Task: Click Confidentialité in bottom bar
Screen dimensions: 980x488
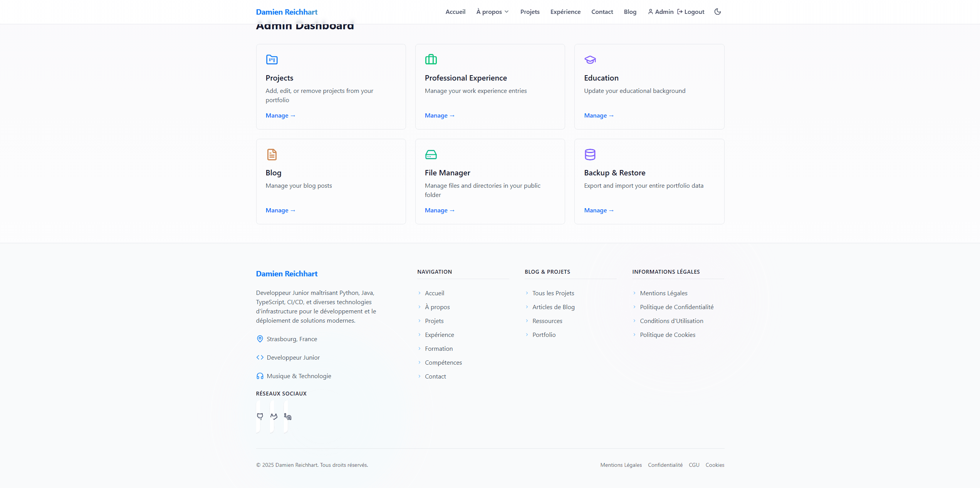Action: (665, 465)
